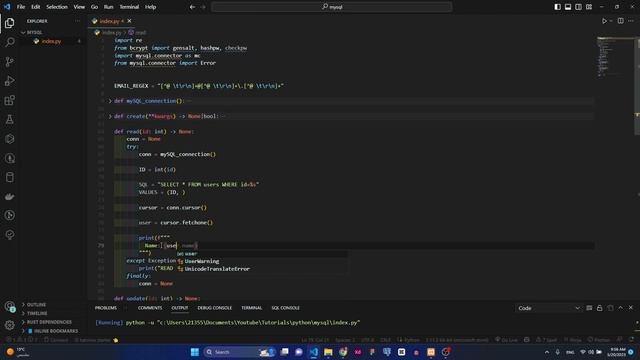Maximize the bottom panel with chevron up
Viewport: 640px width, 360px height.
(620, 308)
